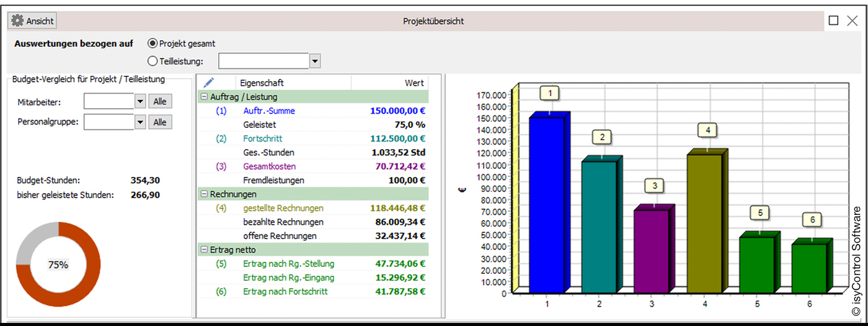Click the data label 6 above green bar

tap(812, 220)
